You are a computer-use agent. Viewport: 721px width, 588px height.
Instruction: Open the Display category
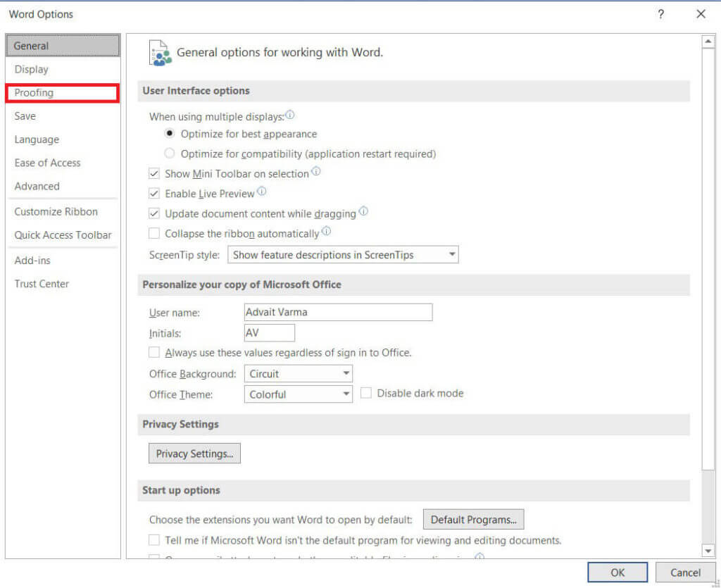(x=63, y=70)
